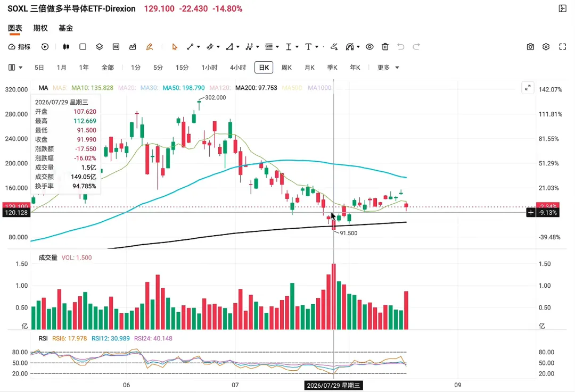Click the replay playback icon

(45, 46)
